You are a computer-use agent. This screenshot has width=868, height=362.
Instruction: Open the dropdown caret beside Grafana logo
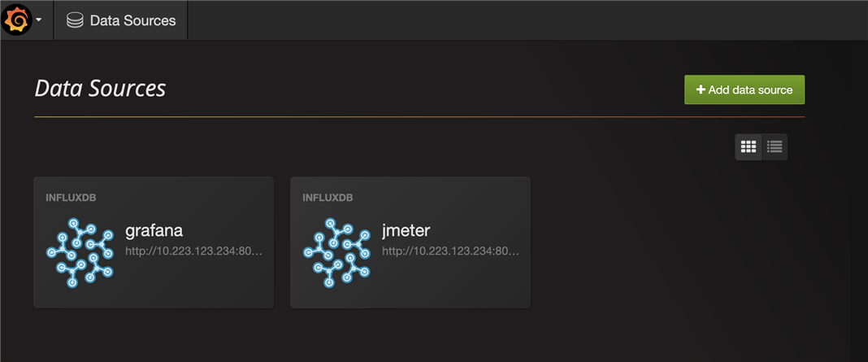pyautogui.click(x=38, y=20)
